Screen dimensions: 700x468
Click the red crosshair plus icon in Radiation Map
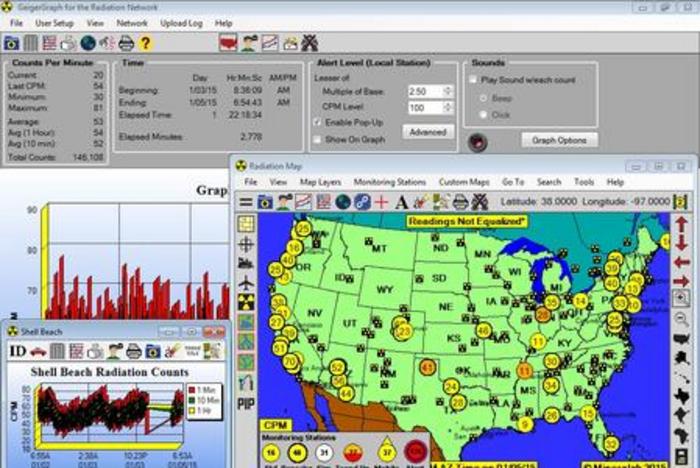(x=382, y=202)
